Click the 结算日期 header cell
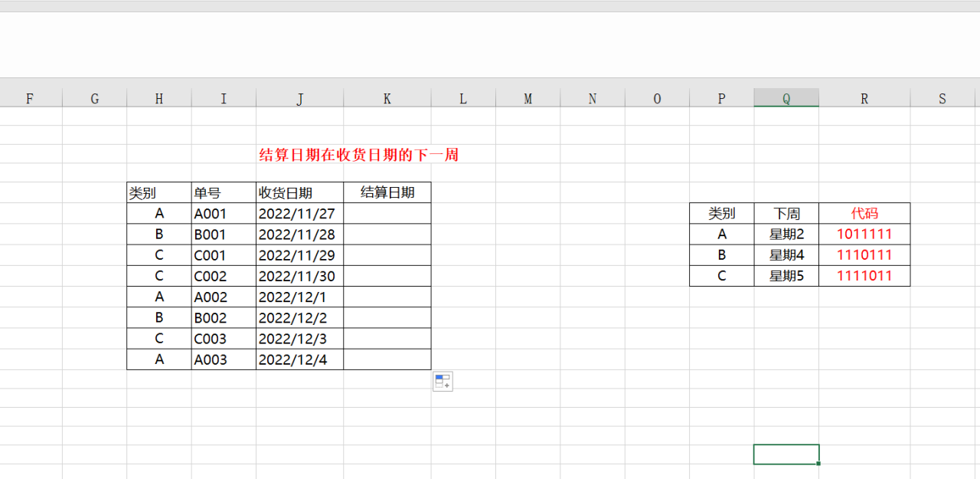The image size is (980, 479). [387, 192]
